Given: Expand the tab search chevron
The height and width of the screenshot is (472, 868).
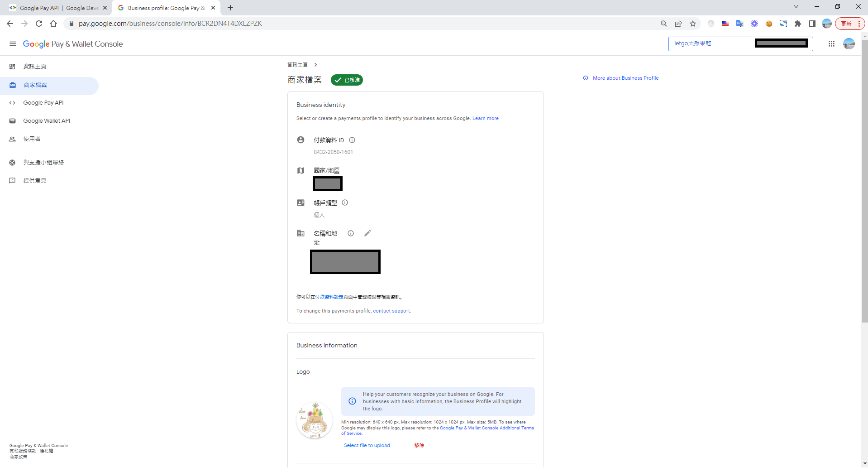Looking at the screenshot, I should (796, 7).
